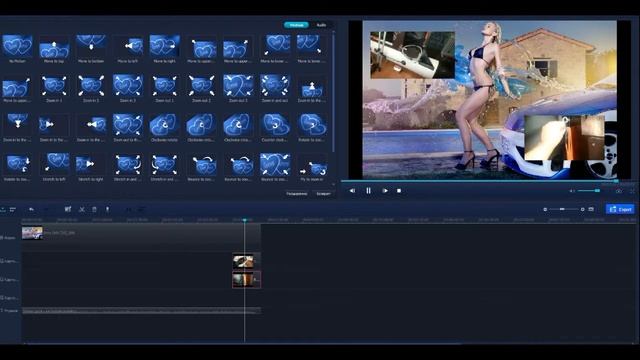Fit timeline to window icon
Screen dimensions: 640x360
click(591, 209)
